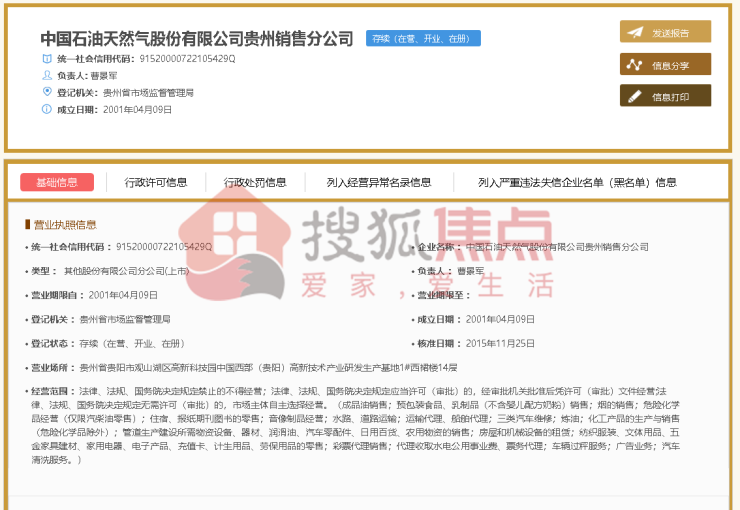
Task: Click the header date 2001年04月09日
Action: 137,109
